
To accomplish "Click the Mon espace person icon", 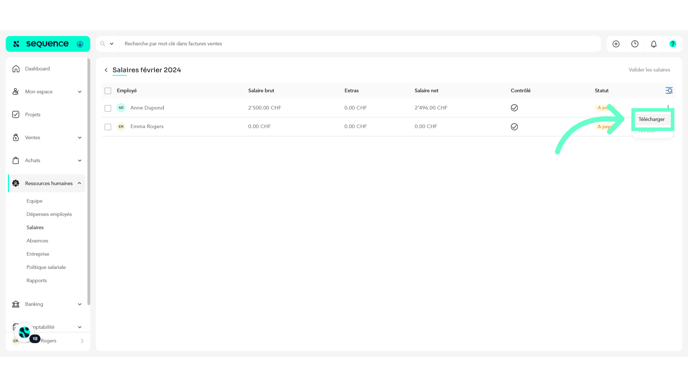I will tap(16, 92).
